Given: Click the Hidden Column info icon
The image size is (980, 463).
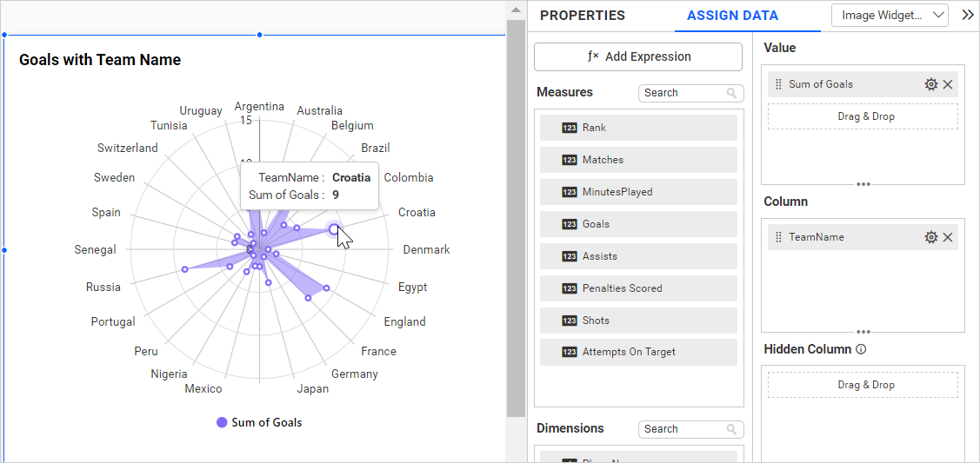Looking at the screenshot, I should click(861, 349).
